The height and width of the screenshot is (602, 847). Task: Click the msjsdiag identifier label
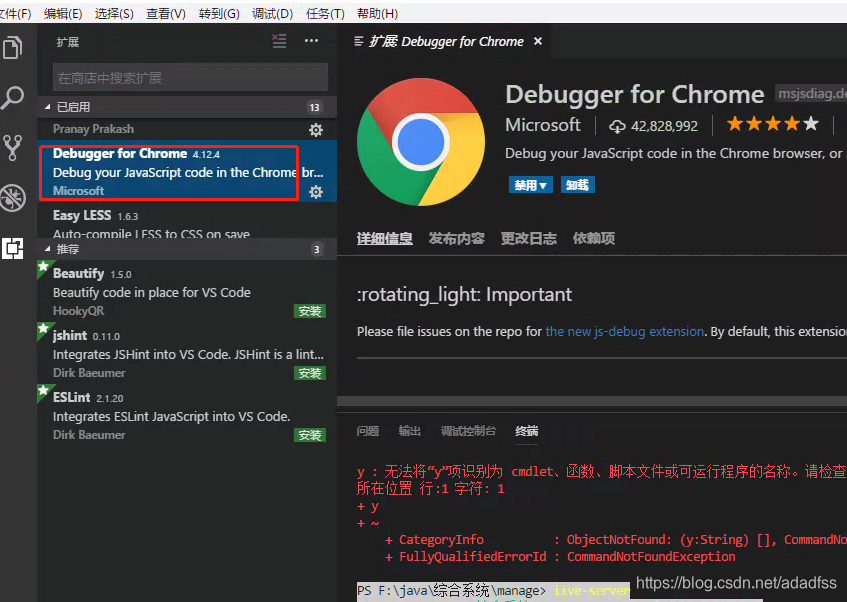[x=811, y=94]
